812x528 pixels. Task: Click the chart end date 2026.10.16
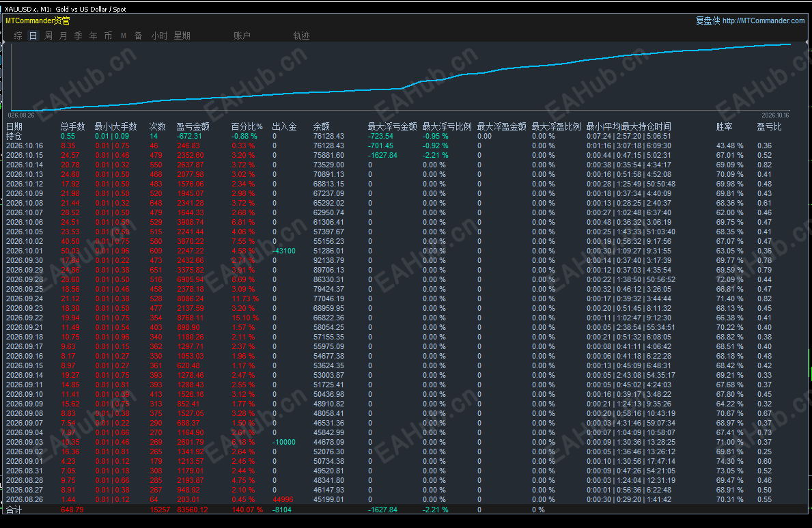775,115
